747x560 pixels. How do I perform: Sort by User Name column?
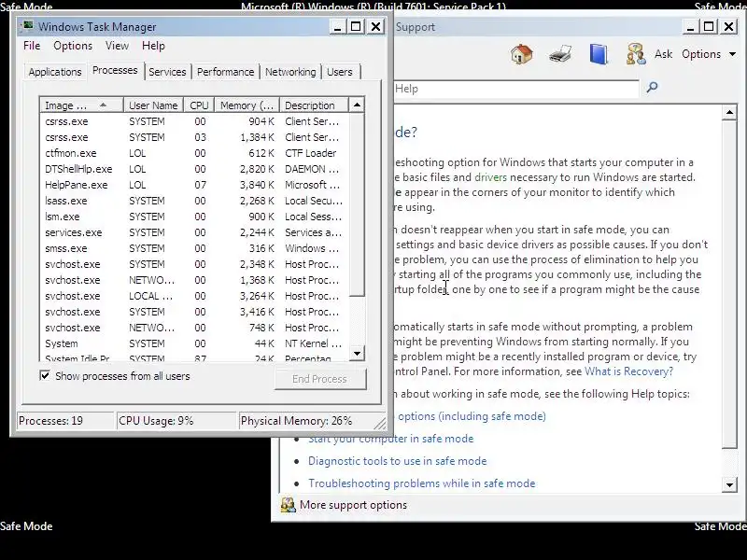click(x=153, y=105)
